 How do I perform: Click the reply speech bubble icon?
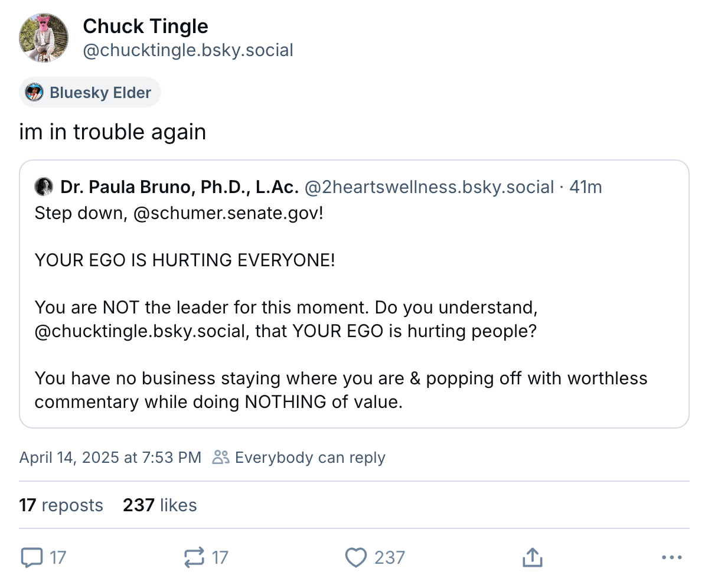click(x=32, y=557)
